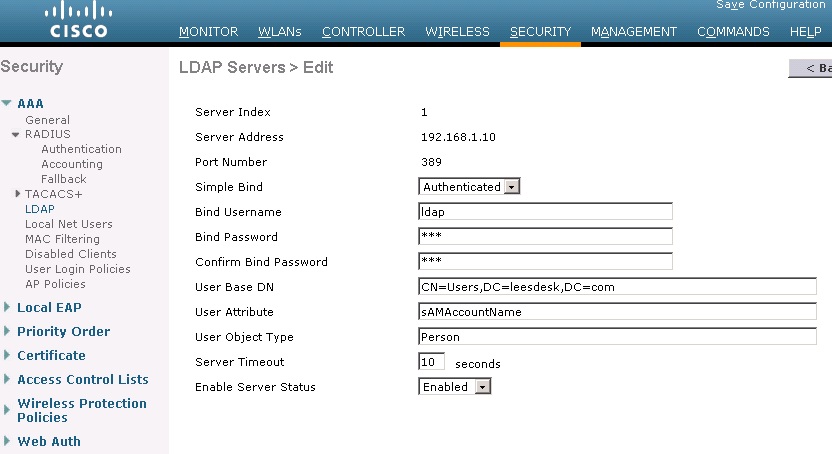
Task: Click the Server Timeout seconds field
Action: [x=432, y=362]
